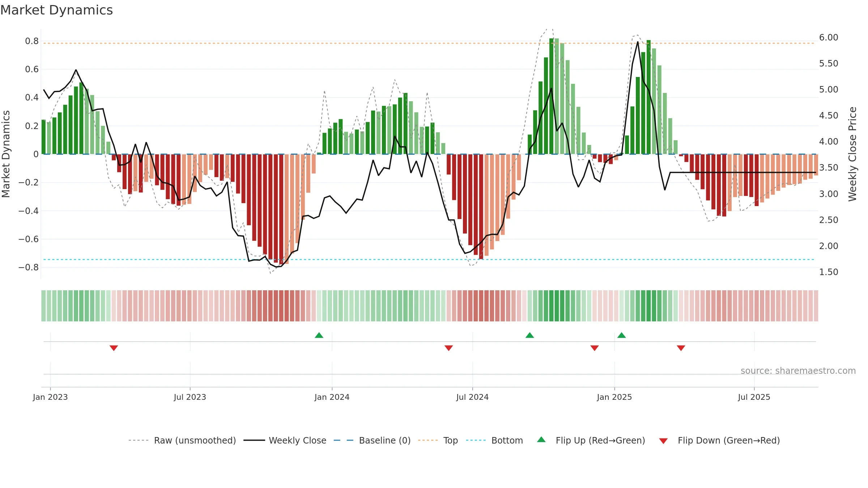Click the 4.50 price axis tick label
868x488 pixels.
coord(829,116)
